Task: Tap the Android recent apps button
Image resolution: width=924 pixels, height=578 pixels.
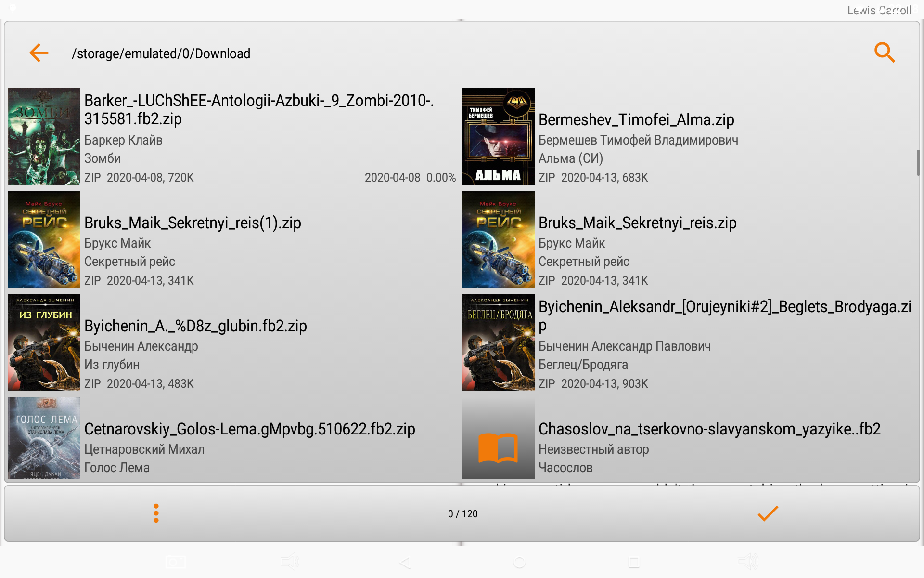Action: [x=634, y=562]
